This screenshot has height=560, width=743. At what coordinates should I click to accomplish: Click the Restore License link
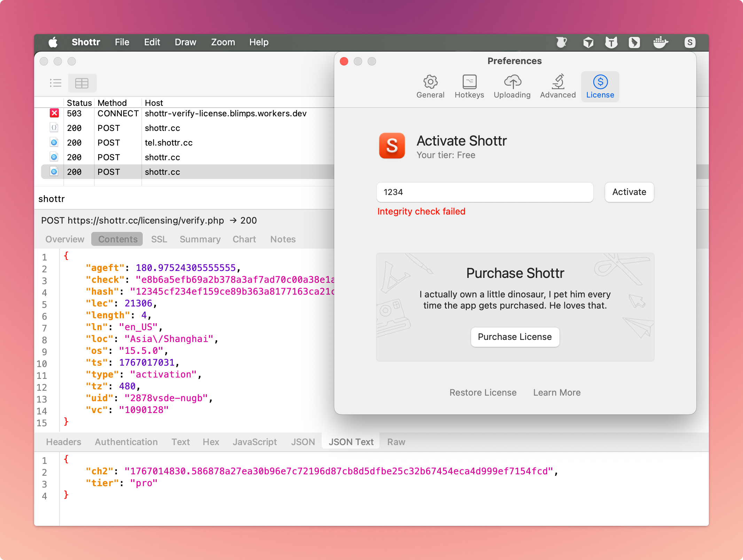point(483,392)
